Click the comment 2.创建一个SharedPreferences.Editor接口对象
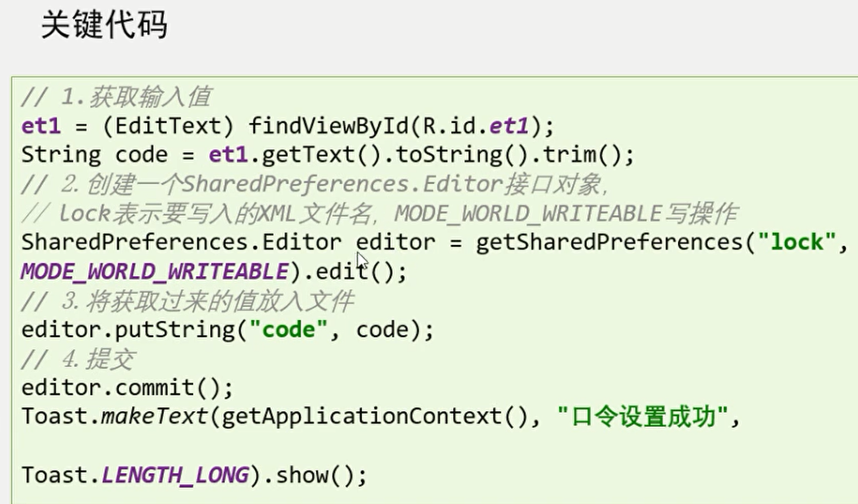This screenshot has width=858, height=504. tap(315, 184)
